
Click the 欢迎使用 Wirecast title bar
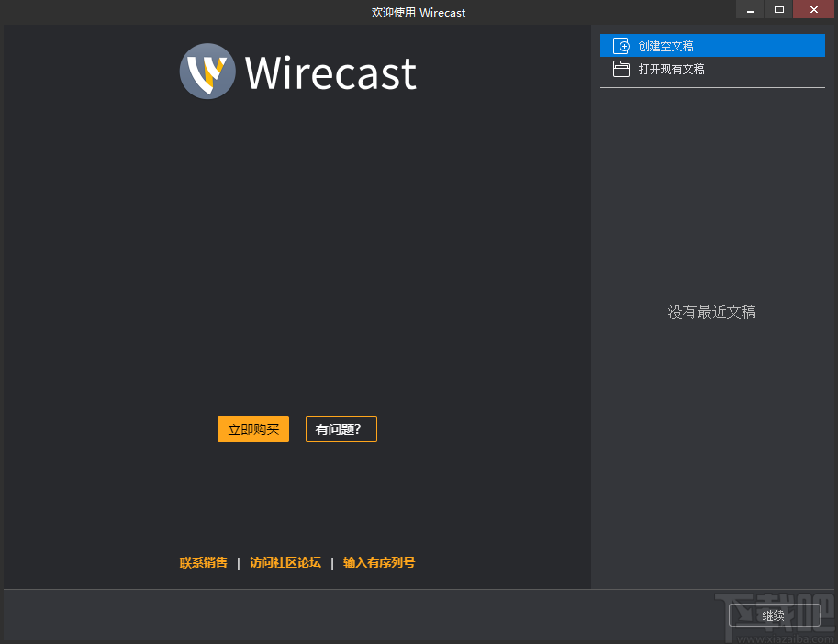coord(419,12)
